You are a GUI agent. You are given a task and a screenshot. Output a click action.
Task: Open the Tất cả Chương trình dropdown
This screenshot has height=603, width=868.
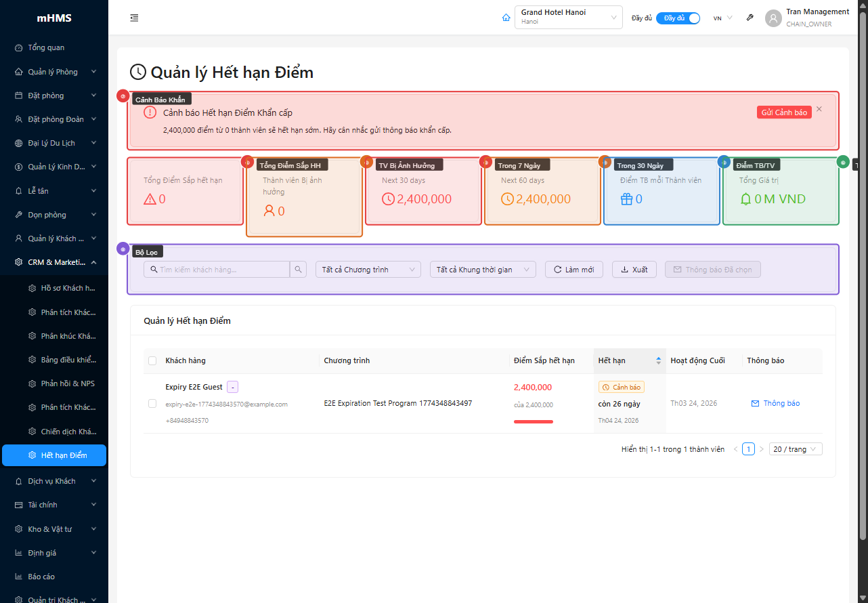coord(368,270)
